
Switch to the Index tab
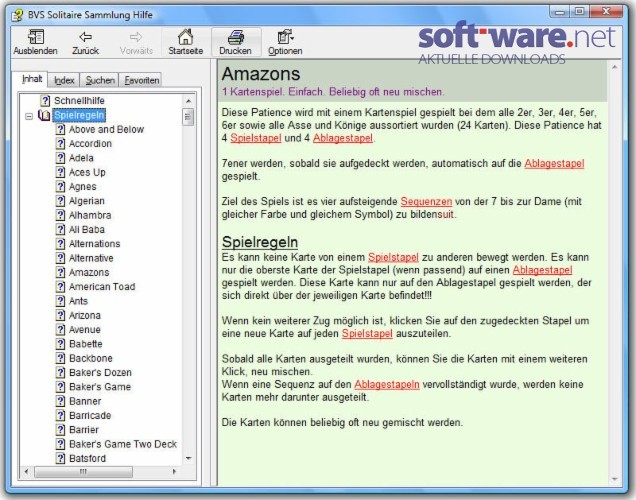64,80
